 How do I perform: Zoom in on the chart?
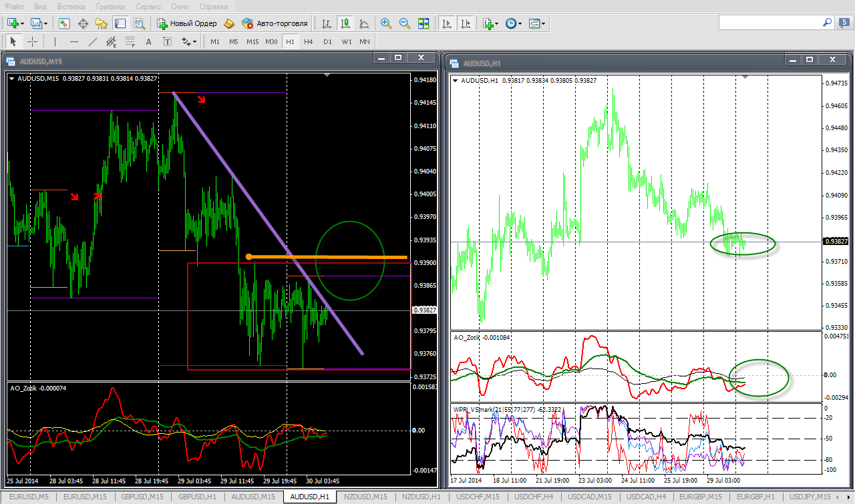[385, 23]
